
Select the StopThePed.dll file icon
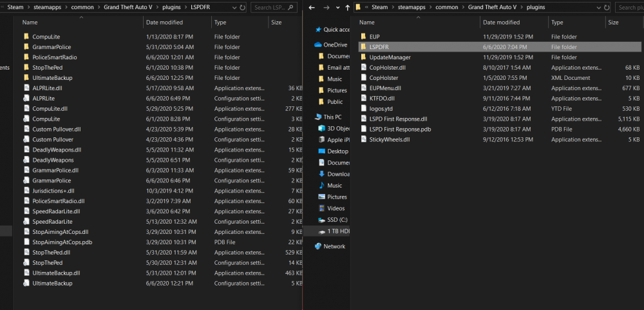pos(26,253)
